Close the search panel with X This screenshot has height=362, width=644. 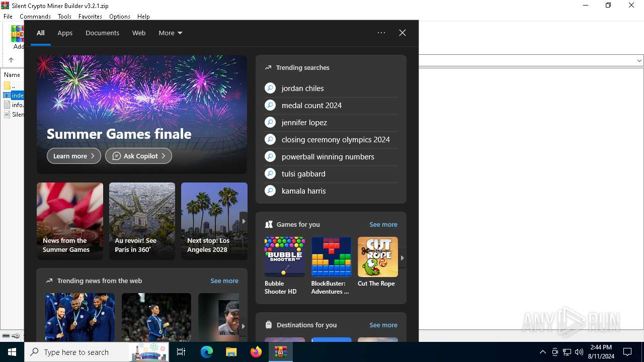[403, 33]
